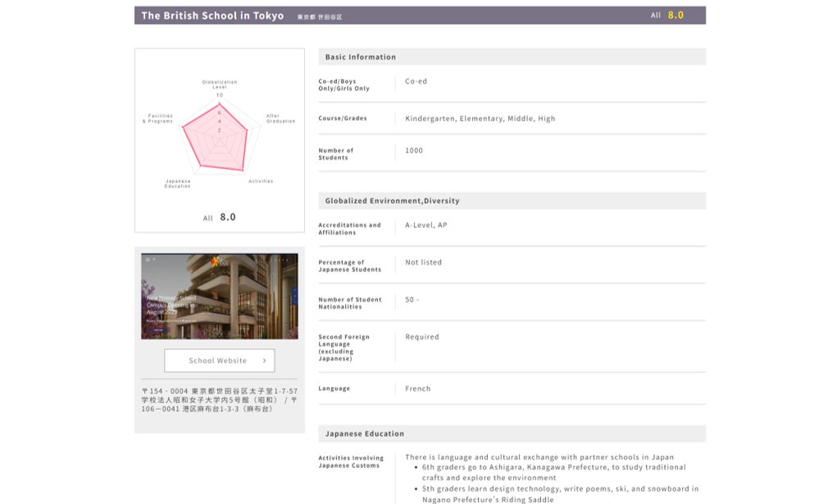Click the Not listed value
Image resolution: width=837 pixels, height=504 pixels.
coord(423,263)
